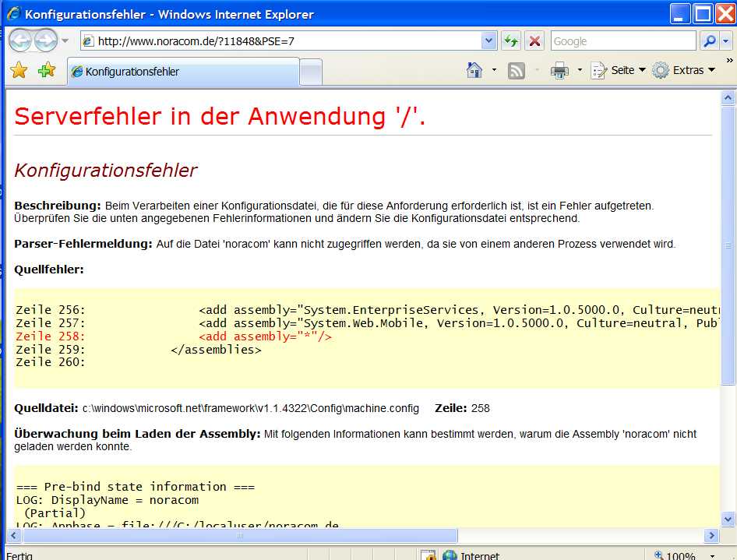
Task: Select the Konfigurationsfehler tab
Action: 183,72
